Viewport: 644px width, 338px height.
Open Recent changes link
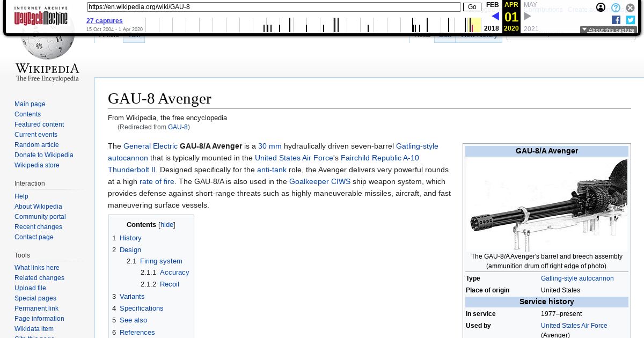click(x=38, y=227)
